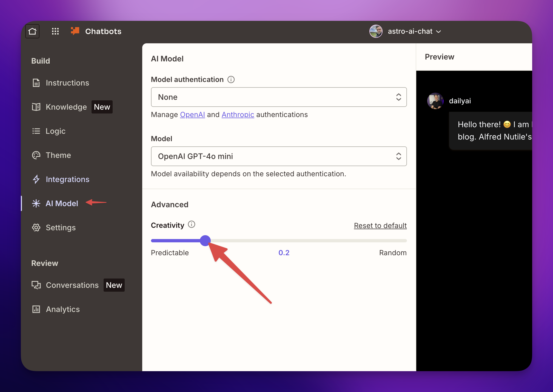Click the Chatbots title text
The height and width of the screenshot is (392, 553).
[103, 31]
